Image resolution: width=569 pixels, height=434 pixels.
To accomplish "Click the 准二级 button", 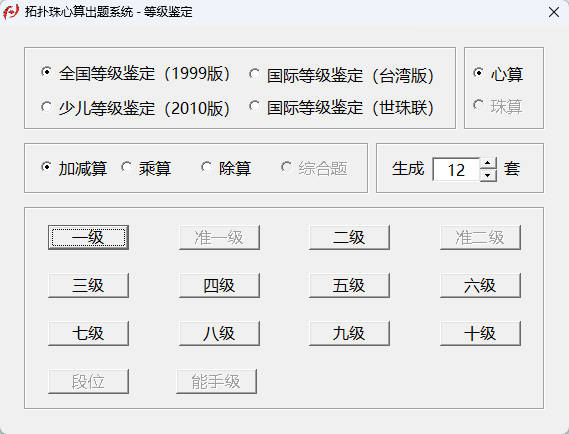I will coord(480,238).
